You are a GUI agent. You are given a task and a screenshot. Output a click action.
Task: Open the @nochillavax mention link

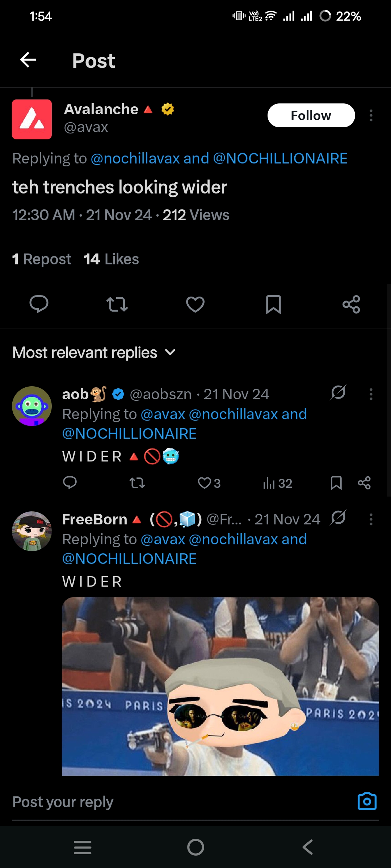(x=135, y=158)
